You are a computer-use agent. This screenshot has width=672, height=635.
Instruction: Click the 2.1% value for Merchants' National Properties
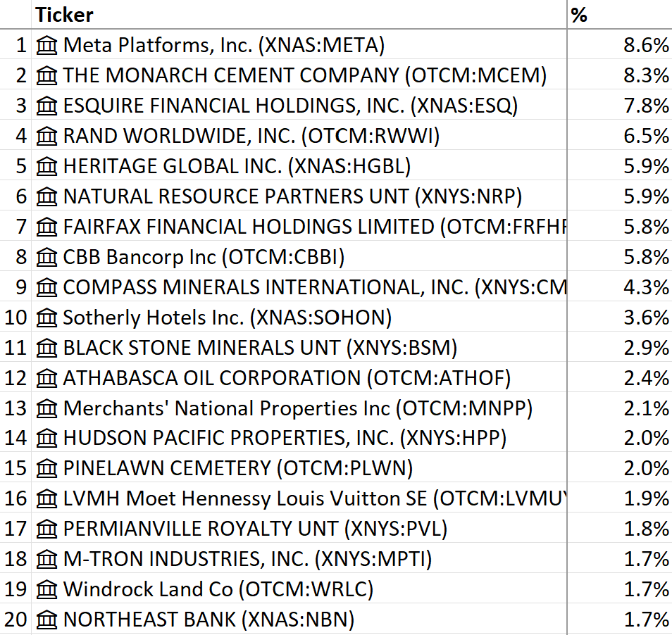pyautogui.click(x=646, y=408)
